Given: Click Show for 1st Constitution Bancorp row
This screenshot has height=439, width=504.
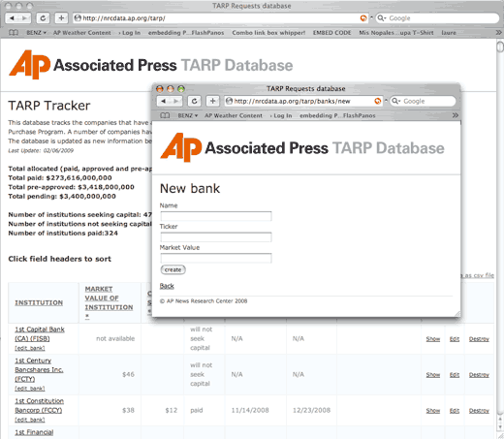Looking at the screenshot, I should (433, 411).
